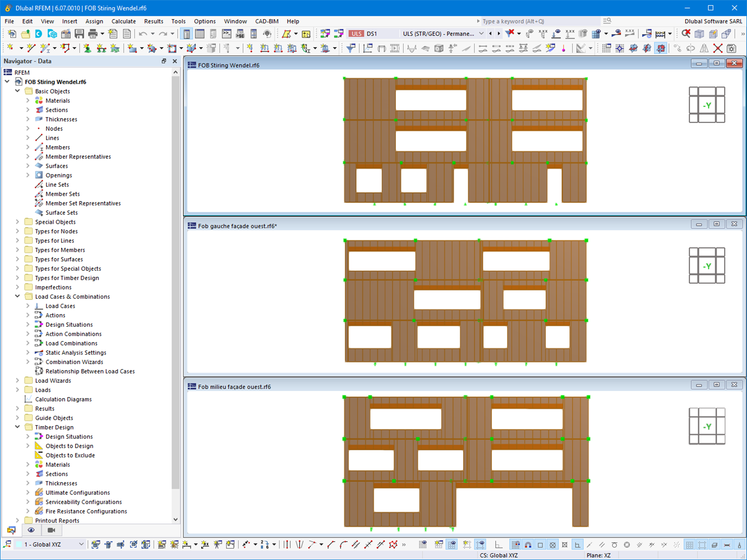Image resolution: width=747 pixels, height=560 pixels.
Task: Open the ULS (STR/GEO) design situation dropdown
Action: point(481,34)
